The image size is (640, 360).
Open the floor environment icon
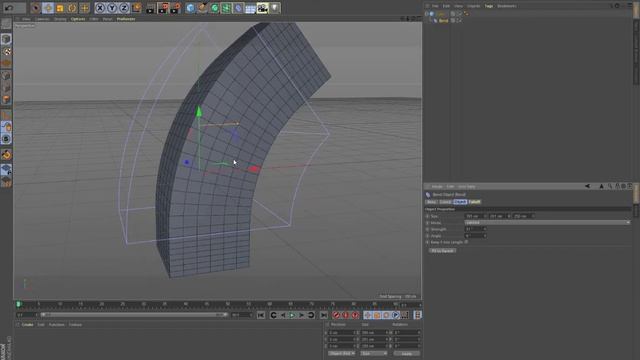pyautogui.click(x=250, y=8)
